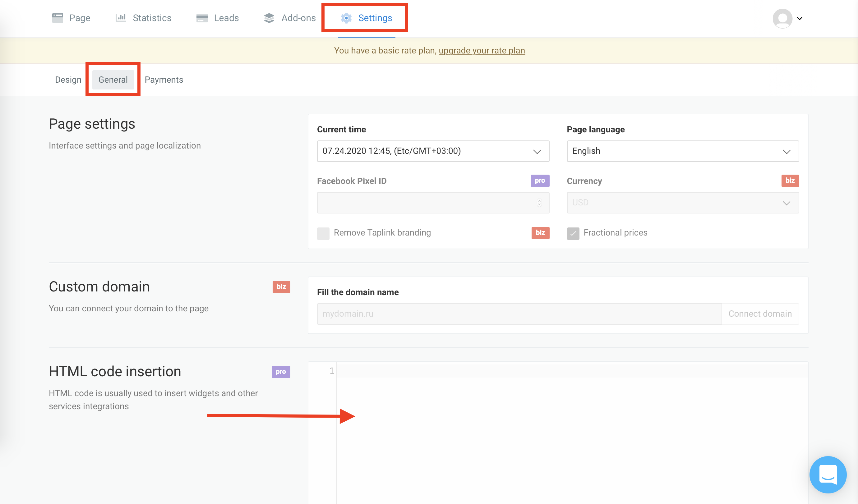Switch to the Payments sub-tab
This screenshot has height=504, width=858.
tap(164, 80)
